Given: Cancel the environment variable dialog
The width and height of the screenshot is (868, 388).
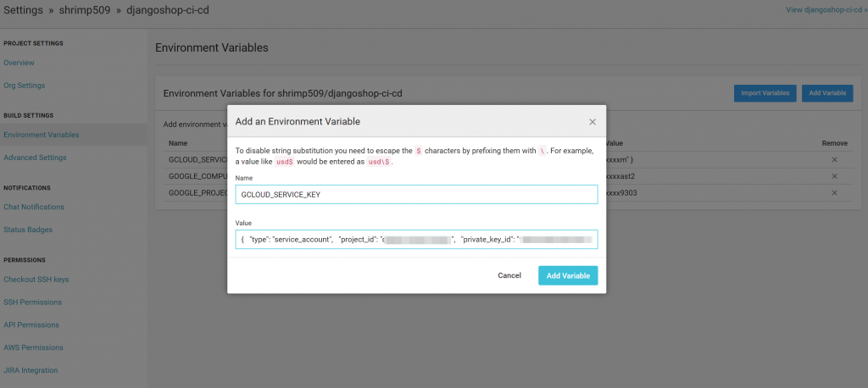Looking at the screenshot, I should [x=509, y=275].
